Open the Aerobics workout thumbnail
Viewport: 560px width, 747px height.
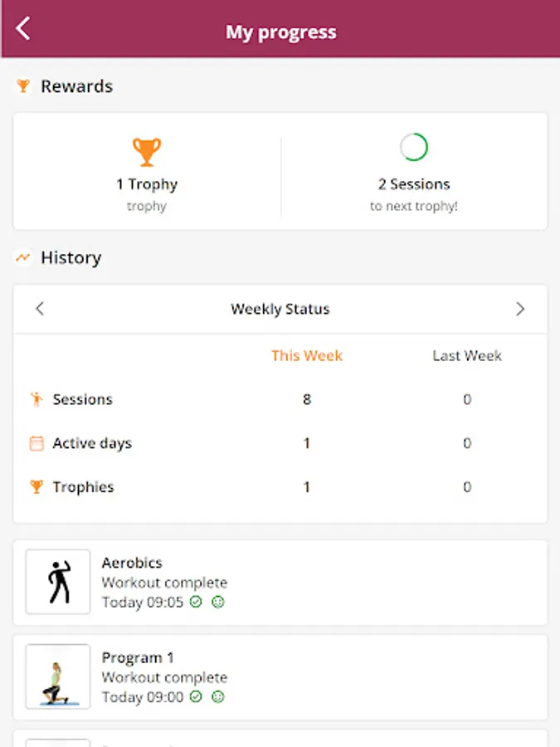(58, 582)
